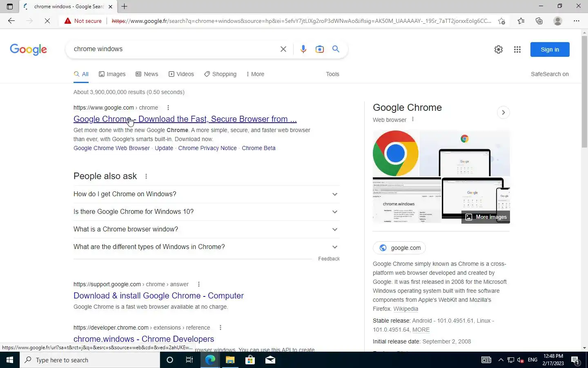The height and width of the screenshot is (368, 588).
Task: Clear the search box with X
Action: 283,49
